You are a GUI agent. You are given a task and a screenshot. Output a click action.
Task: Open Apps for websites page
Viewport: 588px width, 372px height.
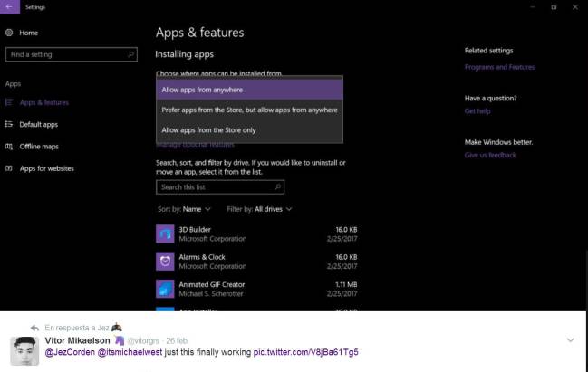point(47,168)
